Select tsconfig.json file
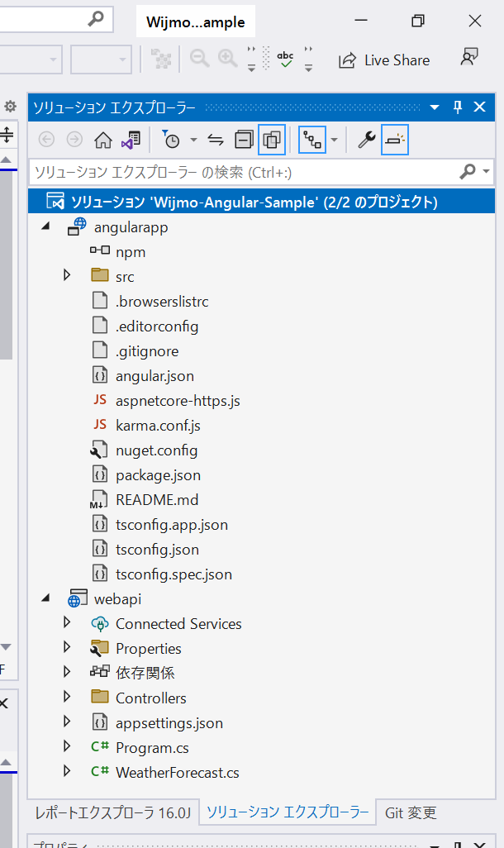 157,550
